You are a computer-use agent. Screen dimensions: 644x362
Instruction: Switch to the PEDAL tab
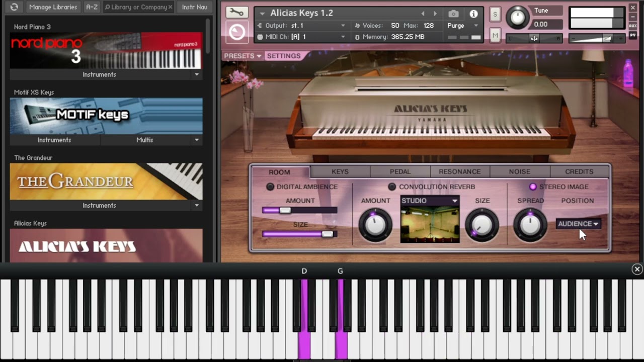(400, 171)
